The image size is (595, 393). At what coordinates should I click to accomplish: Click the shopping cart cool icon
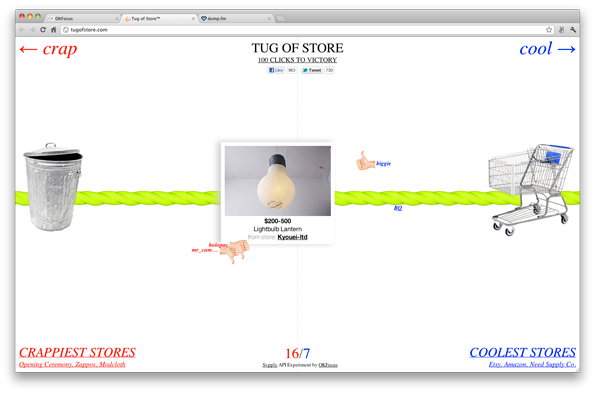531,189
